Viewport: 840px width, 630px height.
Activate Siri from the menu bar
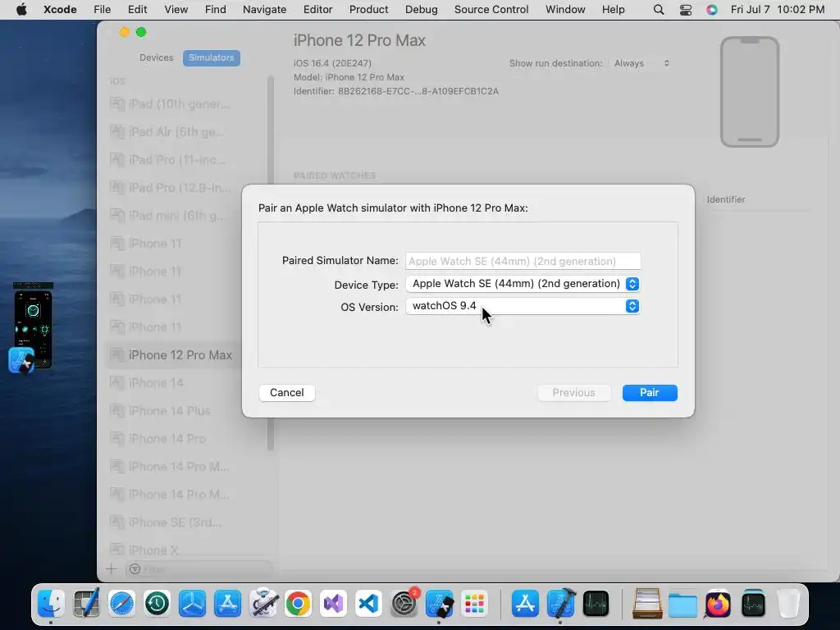[x=712, y=10]
